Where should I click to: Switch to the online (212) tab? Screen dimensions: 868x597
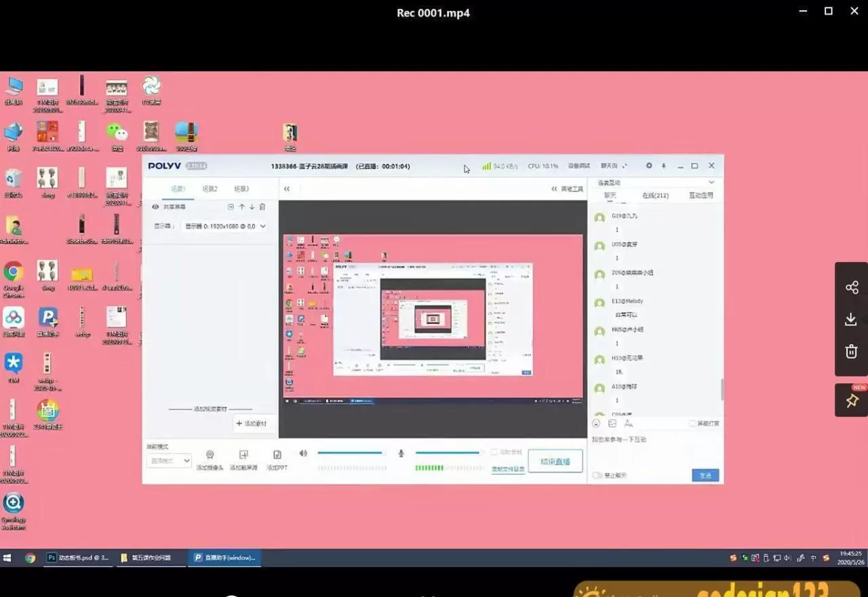pos(655,195)
